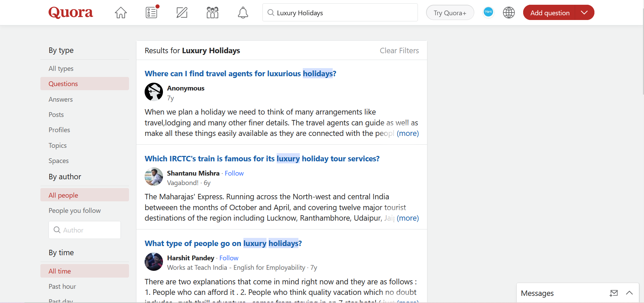Image resolution: width=644 pixels, height=303 pixels.
Task: Open the Following list icon
Action: [152, 12]
